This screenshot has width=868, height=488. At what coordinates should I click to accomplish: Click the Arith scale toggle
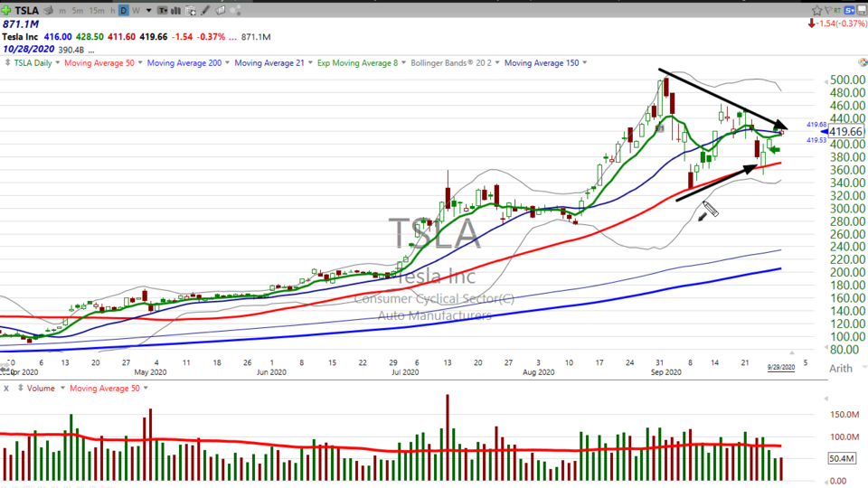(841, 369)
